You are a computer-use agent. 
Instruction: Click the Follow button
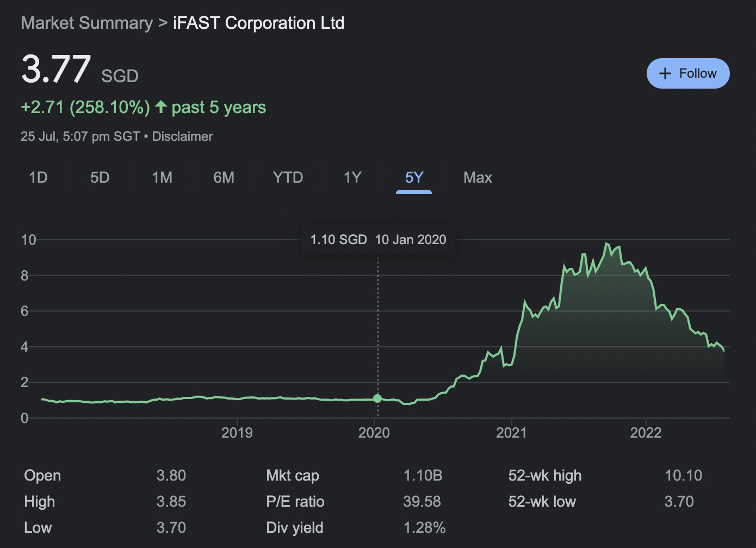688,73
